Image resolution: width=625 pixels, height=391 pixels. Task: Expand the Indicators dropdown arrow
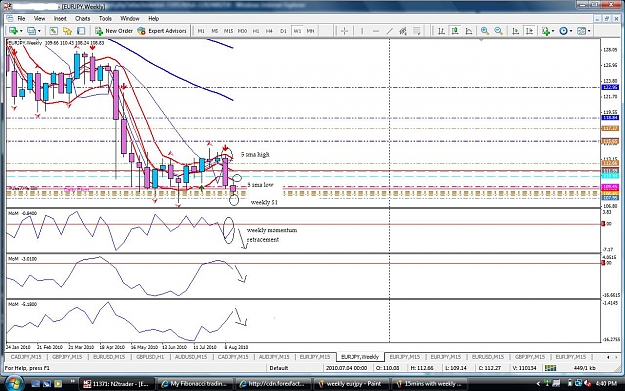[x=553, y=31]
